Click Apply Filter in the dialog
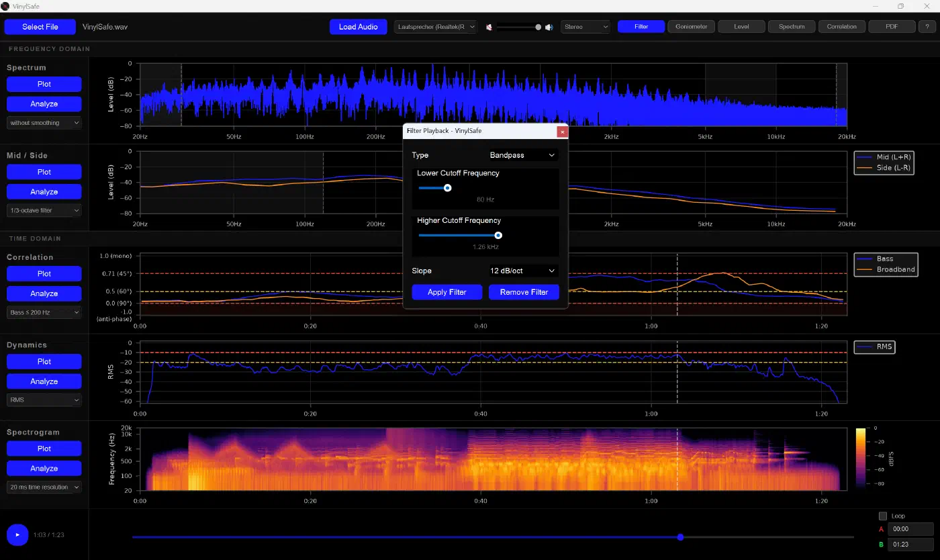This screenshot has height=560, width=940. pos(447,292)
